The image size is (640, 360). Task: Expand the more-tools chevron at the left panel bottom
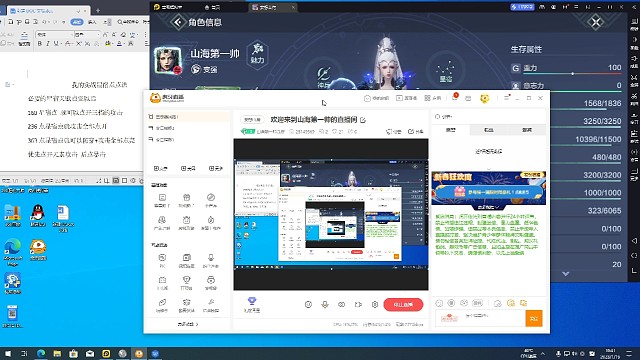(x=188, y=324)
